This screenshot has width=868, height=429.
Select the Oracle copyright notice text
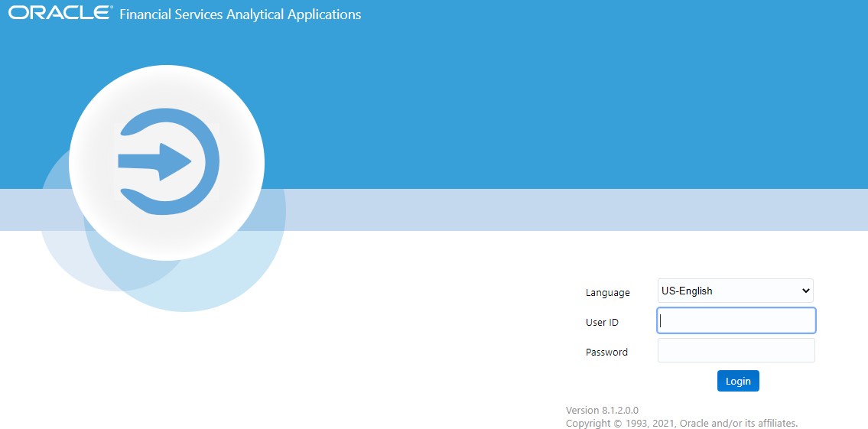[x=681, y=424]
